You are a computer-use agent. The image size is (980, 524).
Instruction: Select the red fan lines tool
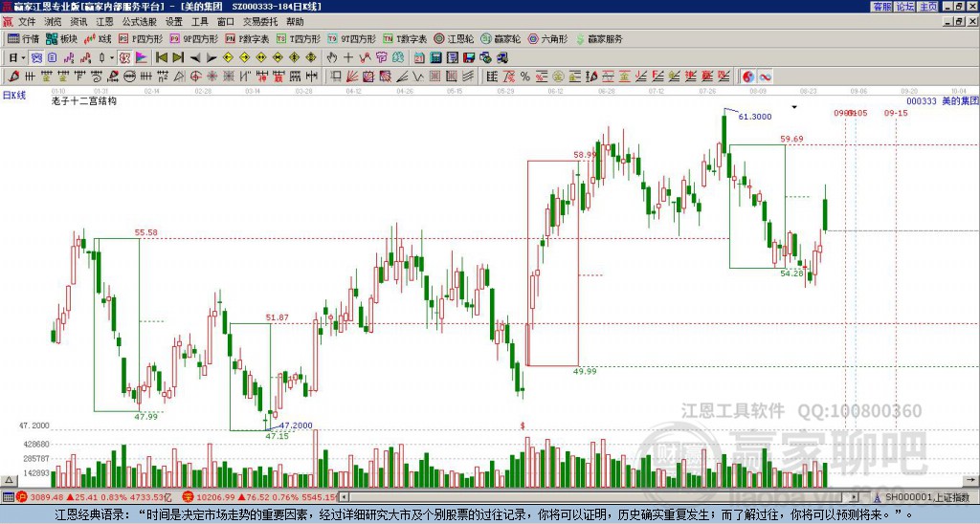[352, 76]
